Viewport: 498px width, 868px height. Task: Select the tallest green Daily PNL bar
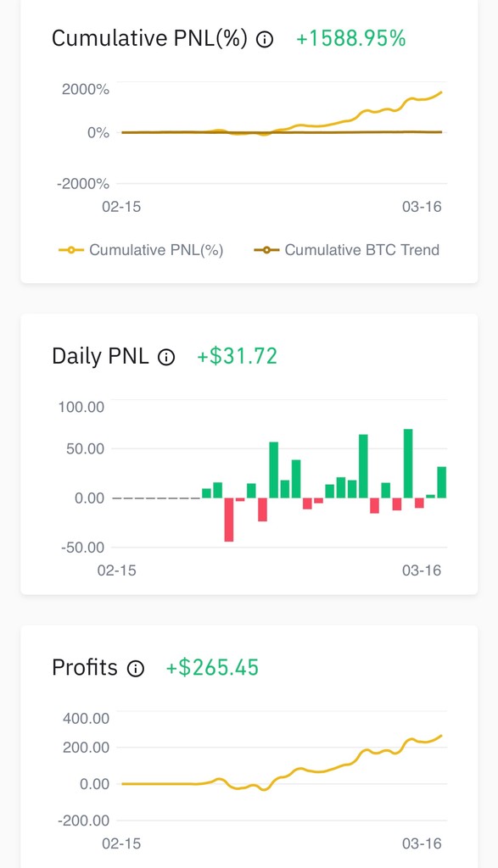click(408, 464)
